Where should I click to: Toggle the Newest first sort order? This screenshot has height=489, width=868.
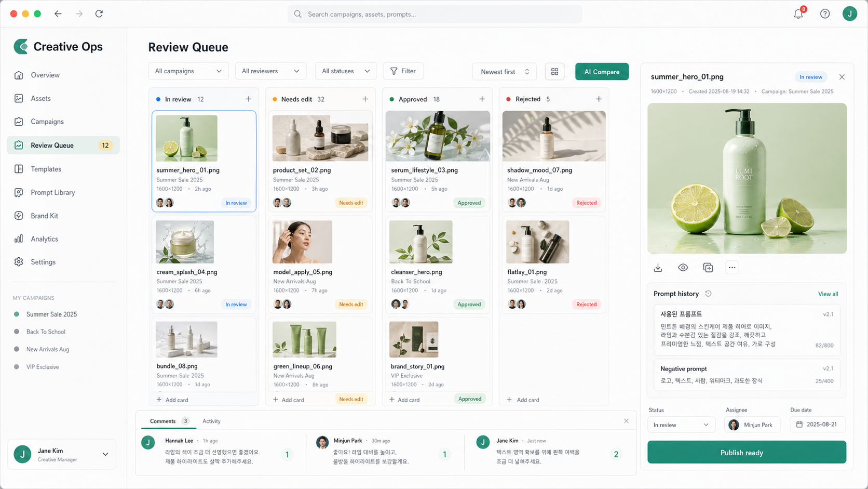point(504,72)
